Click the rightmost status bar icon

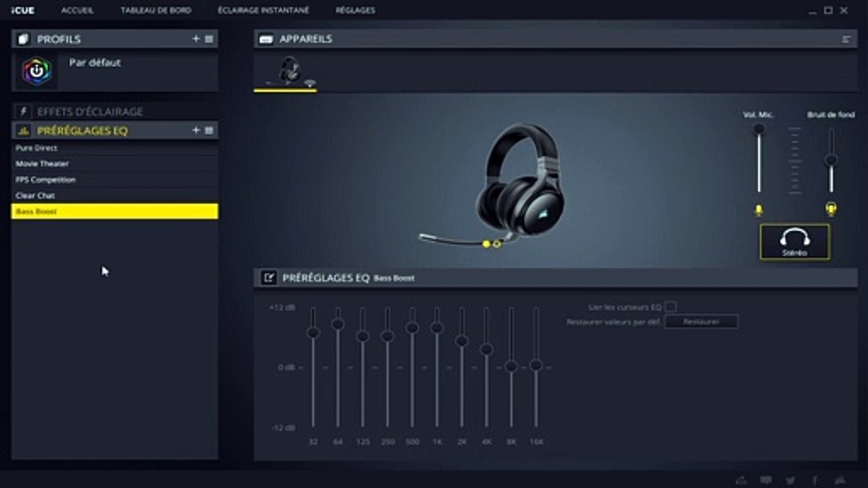[x=840, y=480]
